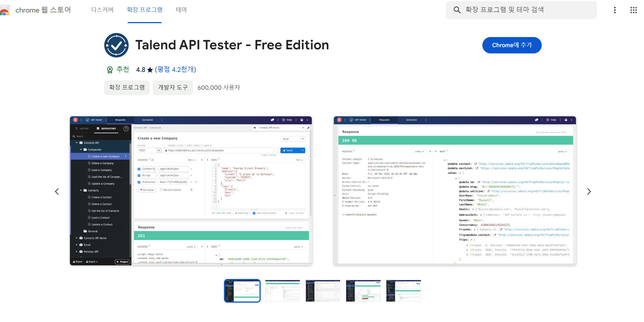This screenshot has width=644, height=322.
Task: Open the 평점 4.2천개 ratings link
Action: click(176, 69)
